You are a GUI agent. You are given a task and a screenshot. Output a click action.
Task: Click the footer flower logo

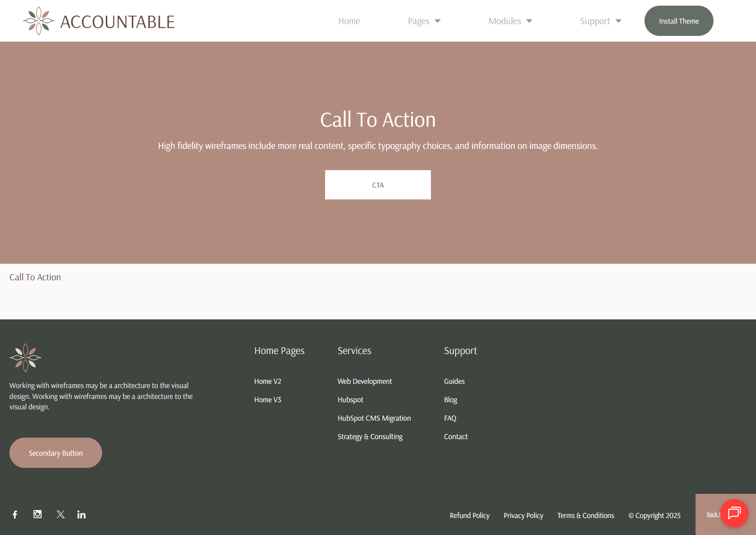coord(26,358)
